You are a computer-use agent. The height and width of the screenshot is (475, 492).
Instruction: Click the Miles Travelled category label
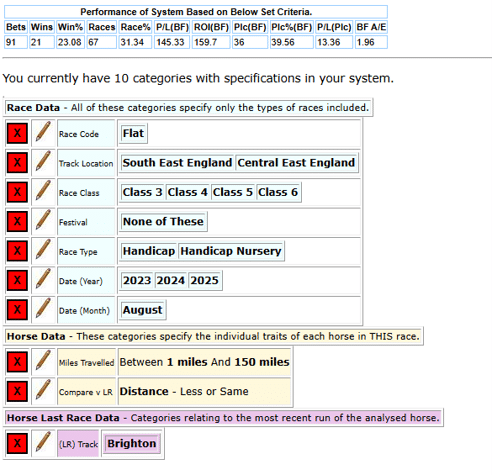click(x=86, y=363)
